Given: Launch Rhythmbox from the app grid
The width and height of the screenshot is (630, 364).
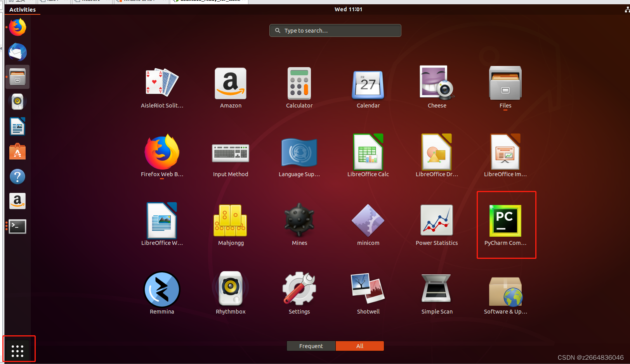Looking at the screenshot, I should [231, 293].
